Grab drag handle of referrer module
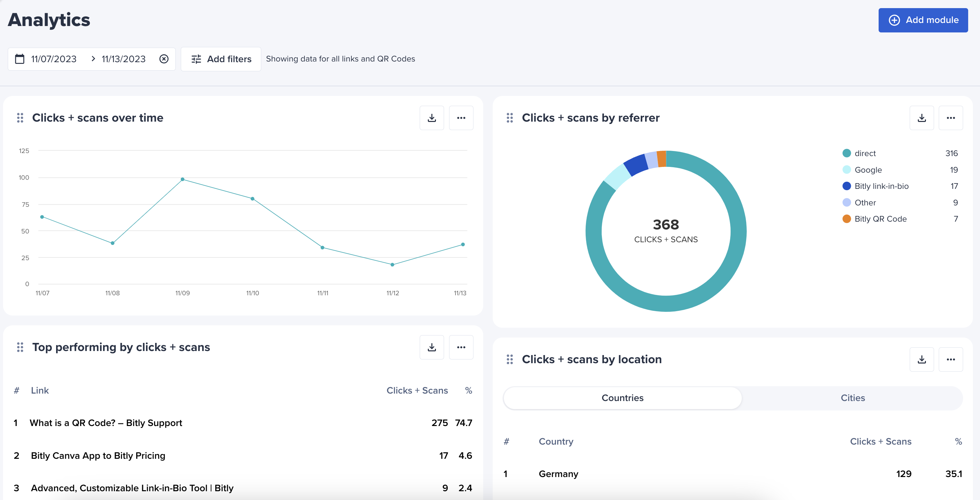Screen dimensions: 980x500 (509, 118)
